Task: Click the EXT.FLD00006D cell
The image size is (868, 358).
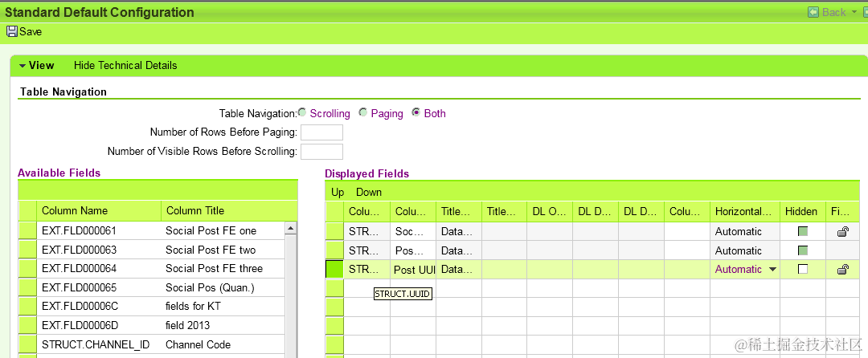Action: coord(99,325)
